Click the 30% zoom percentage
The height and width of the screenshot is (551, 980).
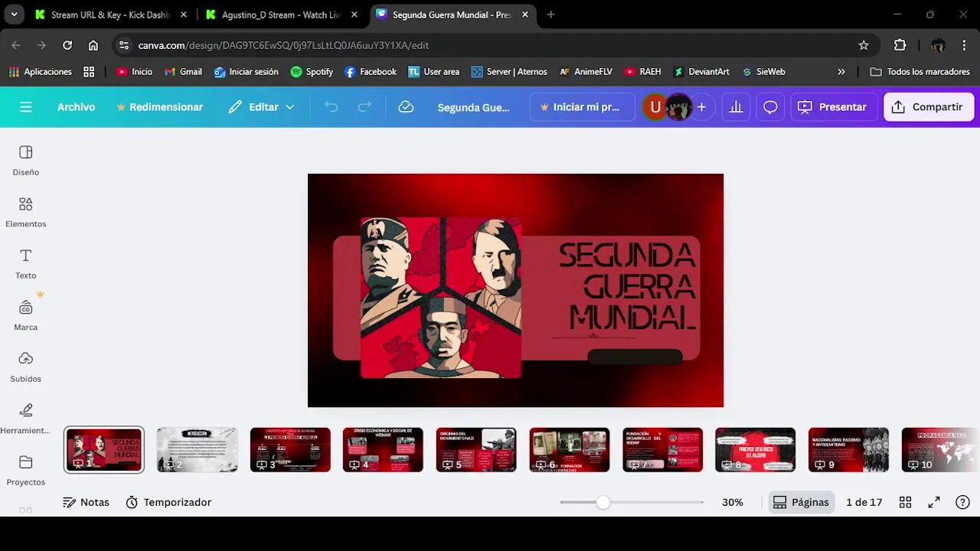click(x=733, y=502)
